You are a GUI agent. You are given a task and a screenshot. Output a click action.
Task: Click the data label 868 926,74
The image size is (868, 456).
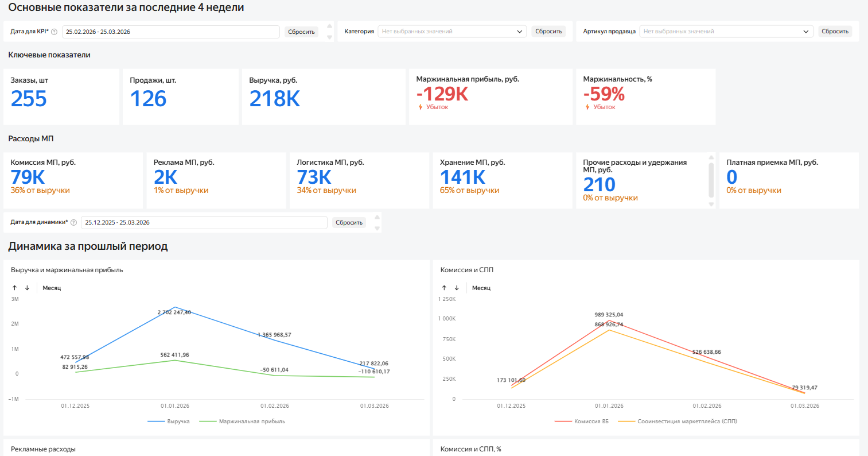tap(609, 324)
